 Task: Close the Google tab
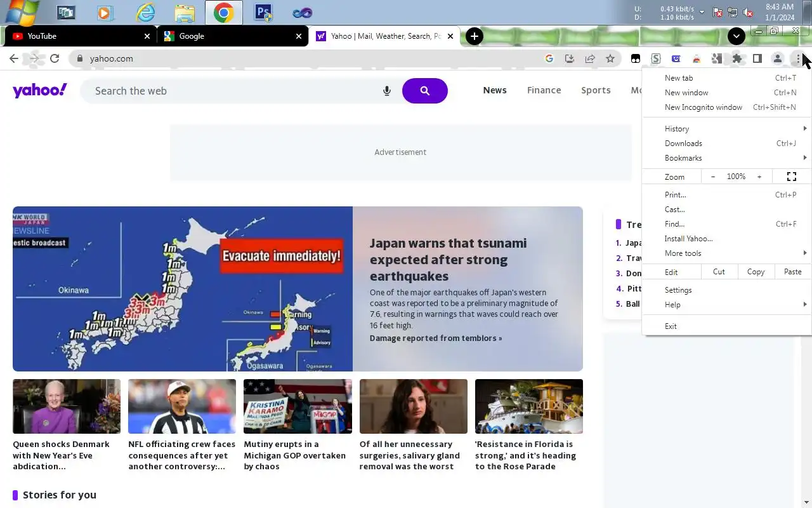pos(299,36)
